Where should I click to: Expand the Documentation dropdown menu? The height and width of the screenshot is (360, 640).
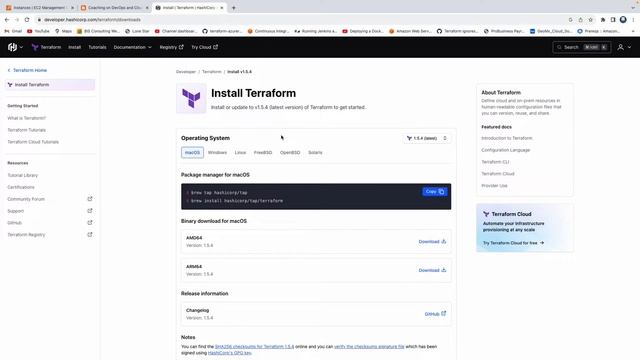click(132, 47)
